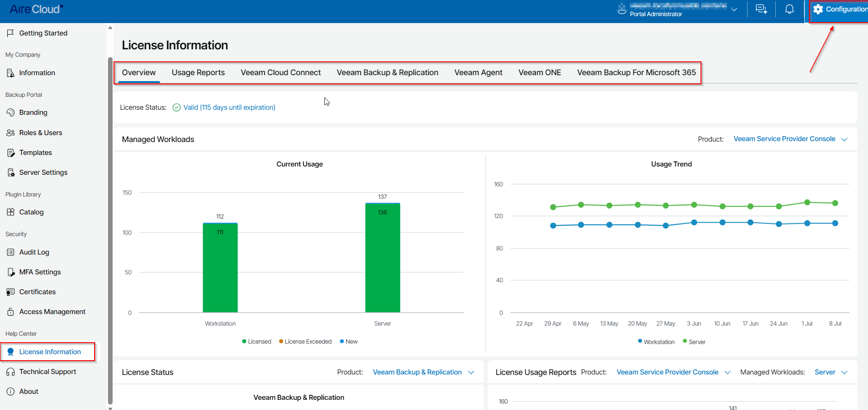Open the Veeam Agent tab
This screenshot has width=868, height=410.
coord(479,72)
